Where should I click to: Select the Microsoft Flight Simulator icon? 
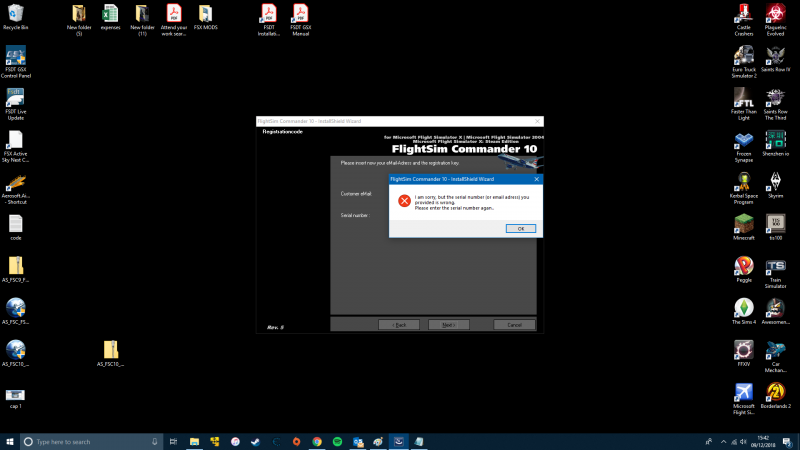(743, 399)
